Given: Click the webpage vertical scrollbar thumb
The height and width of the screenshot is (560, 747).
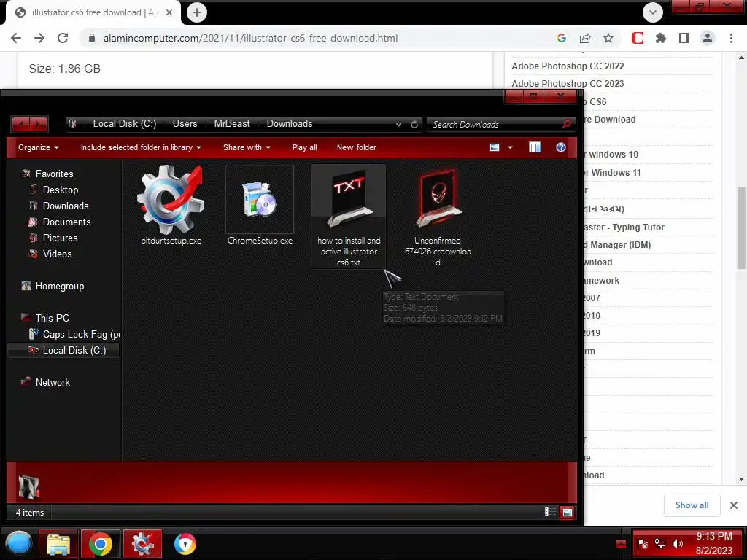Looking at the screenshot, I should [741, 227].
